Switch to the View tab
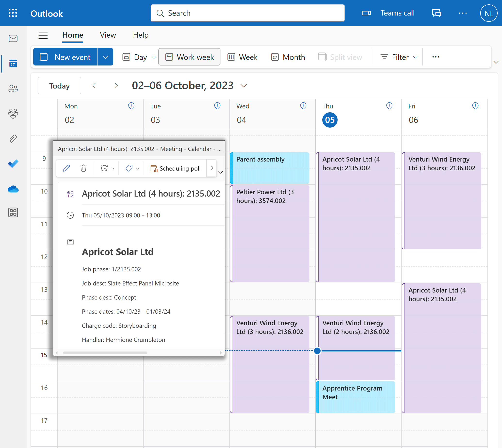This screenshot has width=502, height=448. point(108,35)
